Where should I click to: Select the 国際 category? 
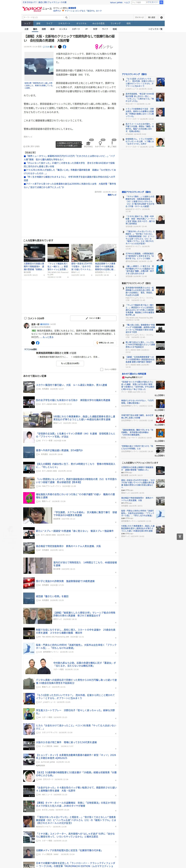[x=44, y=29]
